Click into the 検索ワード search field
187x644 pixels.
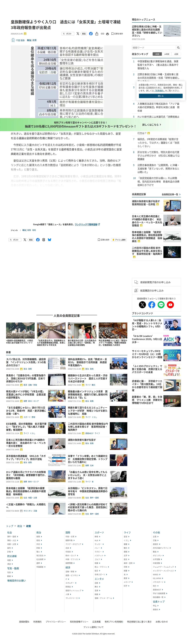click(154, 48)
